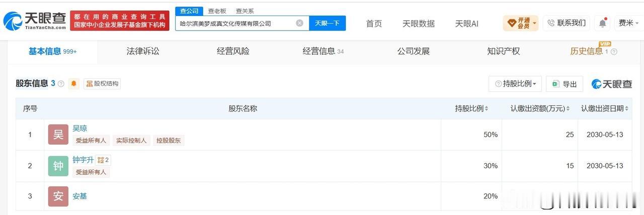Open the 开通会员 membership dropdown
The width and height of the screenshot is (644, 215).
pos(521,23)
